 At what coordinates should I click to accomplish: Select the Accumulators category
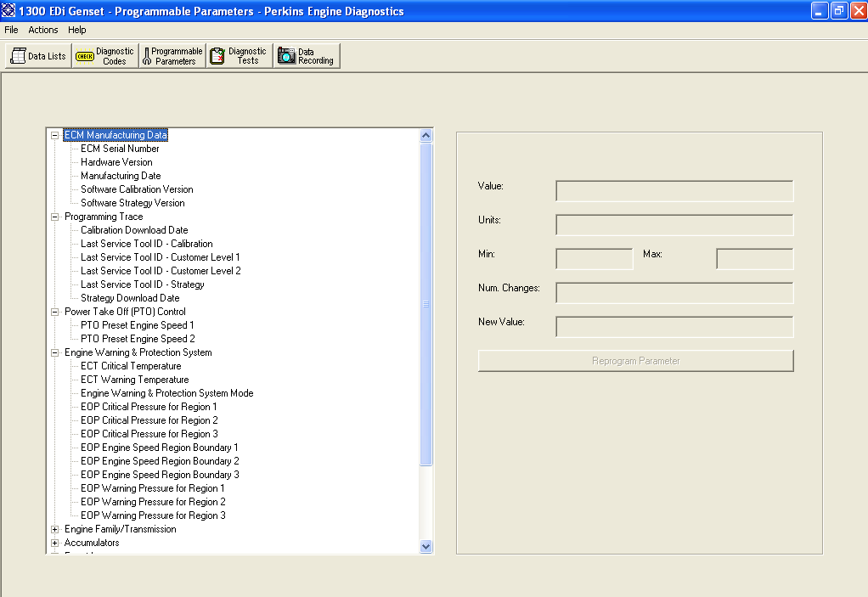pyautogui.click(x=92, y=543)
